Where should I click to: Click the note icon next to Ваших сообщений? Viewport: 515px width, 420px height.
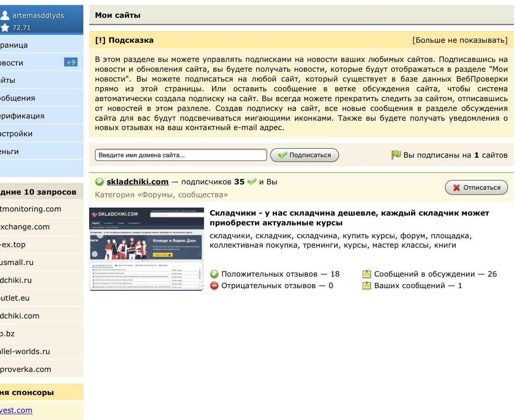pyautogui.click(x=367, y=285)
